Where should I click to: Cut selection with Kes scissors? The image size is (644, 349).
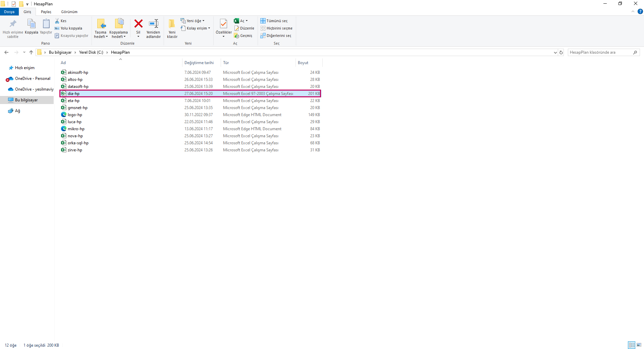pos(61,21)
